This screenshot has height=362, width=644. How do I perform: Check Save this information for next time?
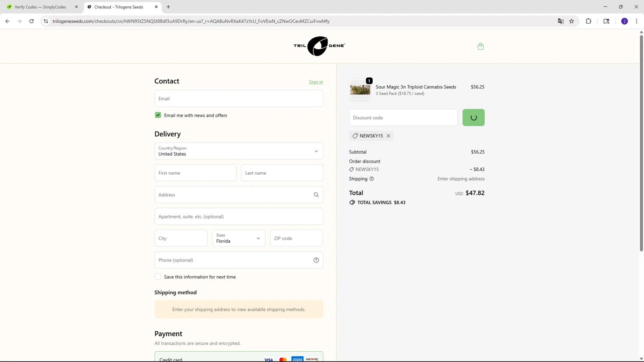tap(158, 277)
